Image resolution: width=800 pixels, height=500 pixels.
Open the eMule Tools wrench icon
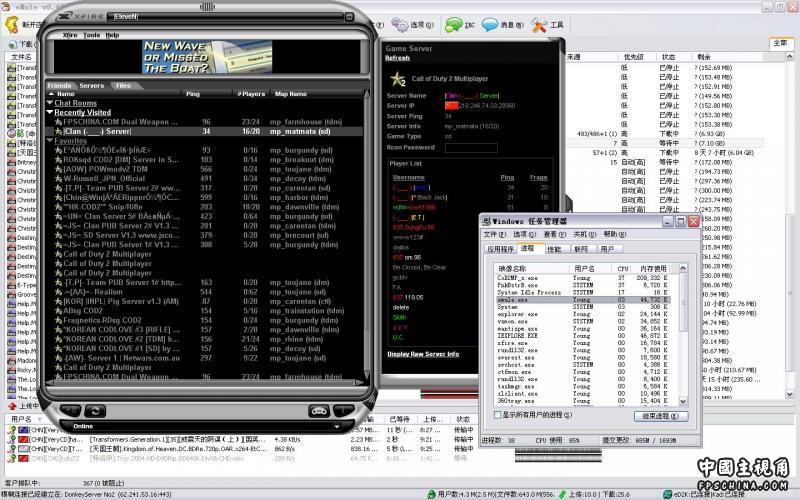[539, 24]
